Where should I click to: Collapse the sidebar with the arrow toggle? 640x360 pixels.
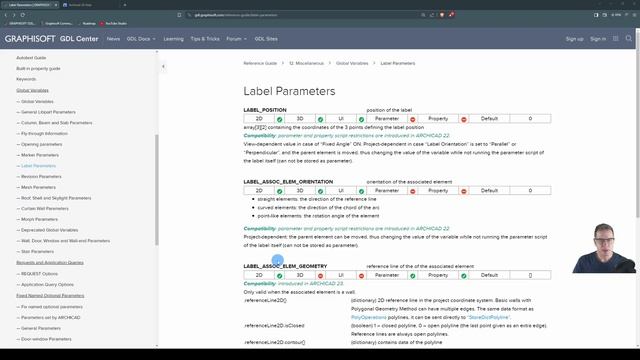coord(163,66)
